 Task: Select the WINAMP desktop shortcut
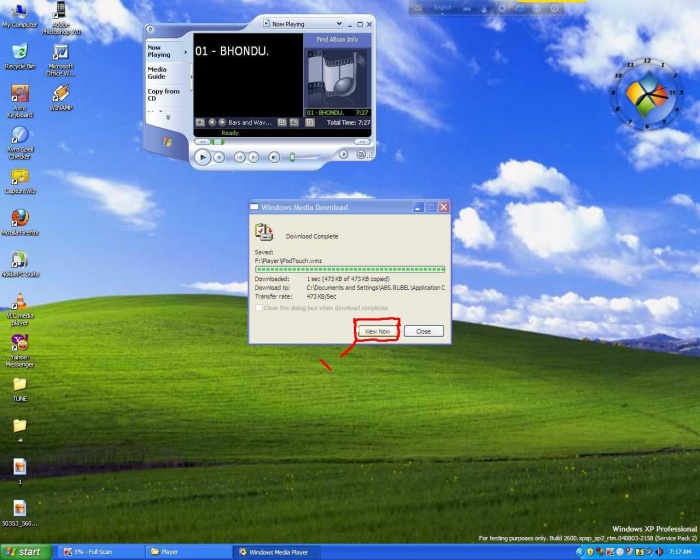point(60,97)
